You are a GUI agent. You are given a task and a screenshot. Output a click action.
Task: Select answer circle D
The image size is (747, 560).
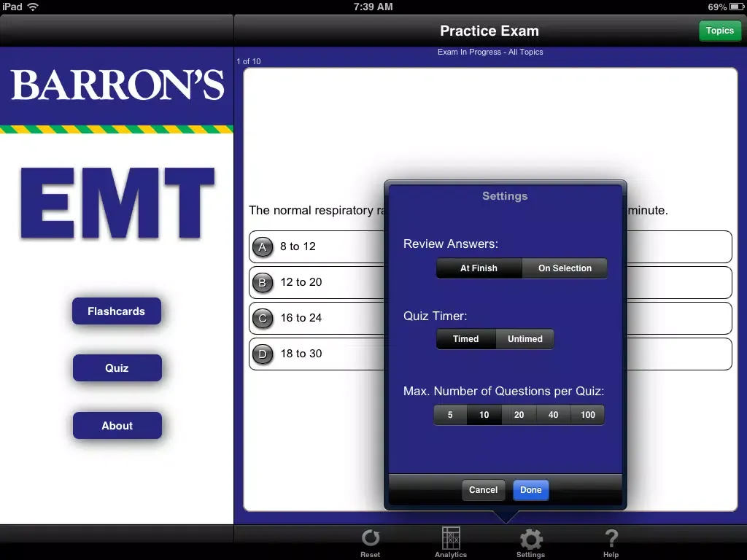[x=262, y=354]
